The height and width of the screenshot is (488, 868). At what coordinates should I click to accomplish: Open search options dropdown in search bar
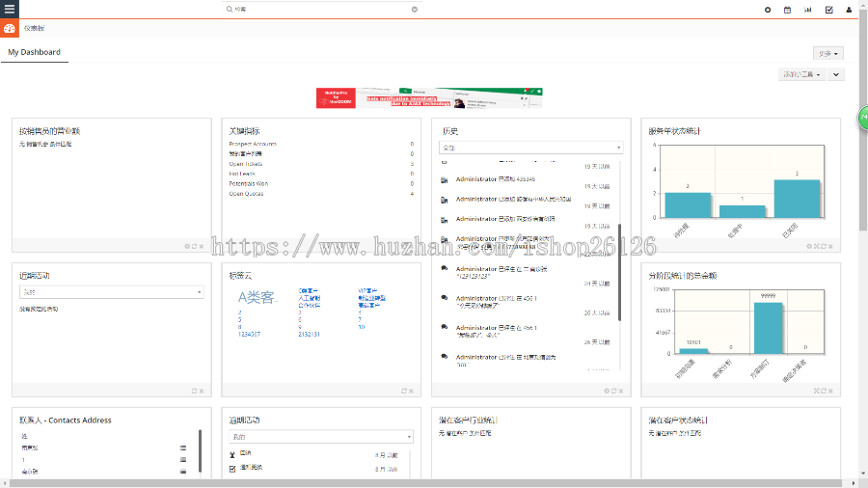[414, 10]
